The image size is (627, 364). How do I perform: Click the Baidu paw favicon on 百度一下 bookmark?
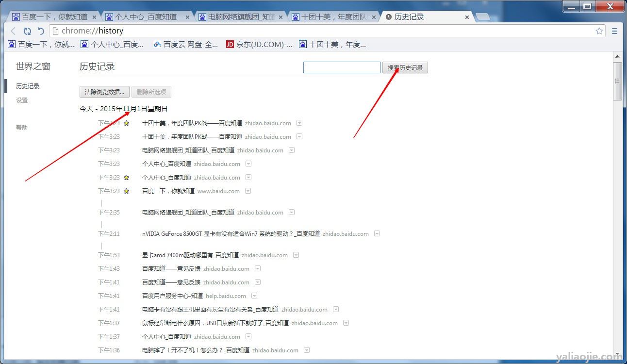coord(12,44)
